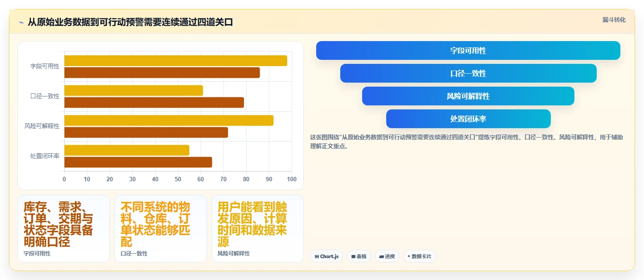This screenshot has width=644, height=280.
Task: Open the card about 不同系统的物料
Action: coord(161,229)
